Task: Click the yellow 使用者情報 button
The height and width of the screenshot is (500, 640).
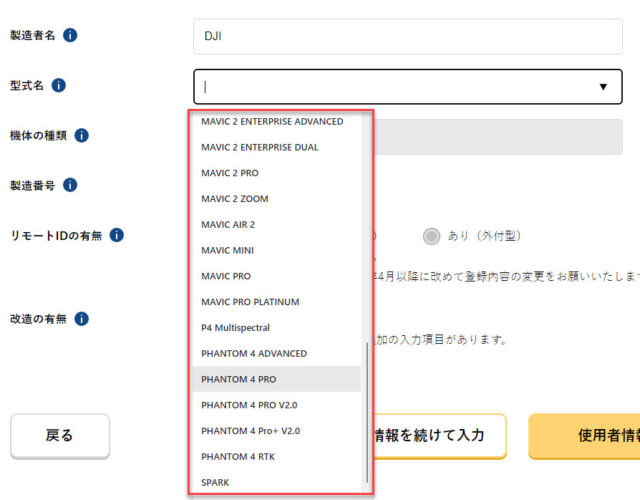Action: tap(584, 436)
